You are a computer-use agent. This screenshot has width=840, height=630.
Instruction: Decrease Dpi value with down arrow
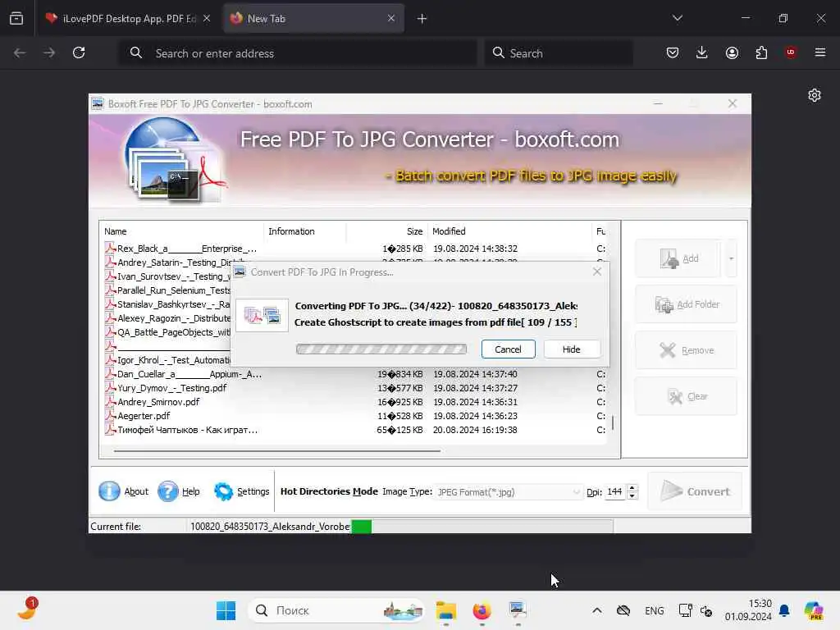click(632, 495)
